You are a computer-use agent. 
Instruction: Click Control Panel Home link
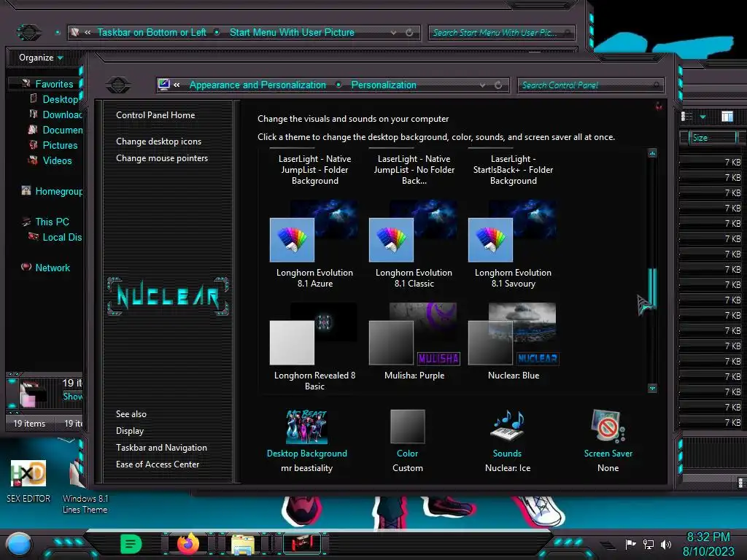(155, 115)
